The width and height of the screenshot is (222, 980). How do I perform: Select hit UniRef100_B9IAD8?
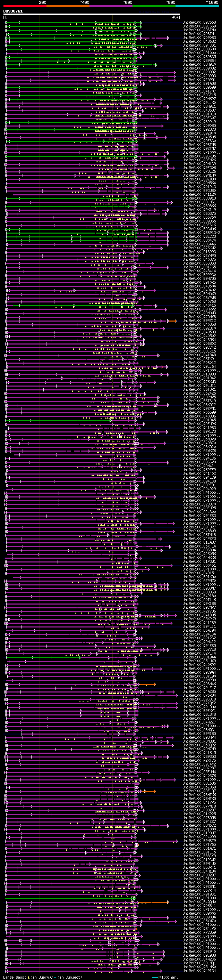point(199,83)
